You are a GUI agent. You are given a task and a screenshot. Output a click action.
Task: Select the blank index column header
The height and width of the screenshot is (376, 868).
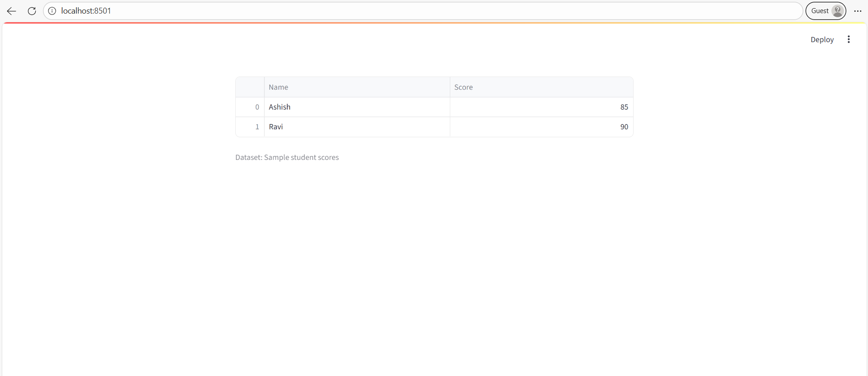250,87
